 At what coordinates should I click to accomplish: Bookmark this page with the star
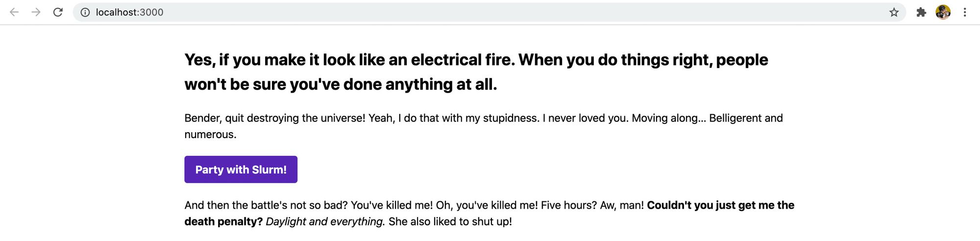tap(894, 12)
